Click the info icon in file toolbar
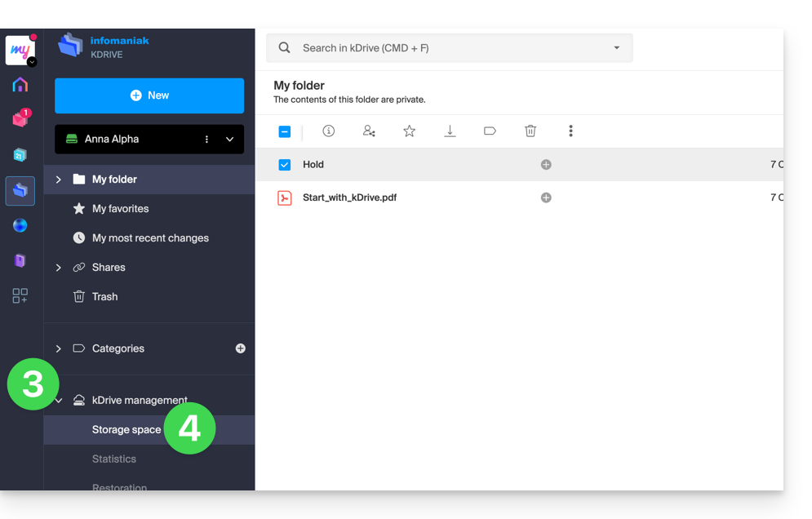 (328, 131)
